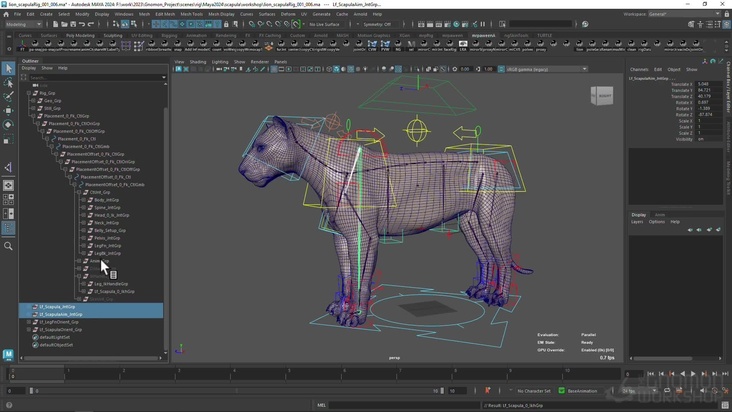Click the Layers menu in Layer Editor

(x=637, y=221)
